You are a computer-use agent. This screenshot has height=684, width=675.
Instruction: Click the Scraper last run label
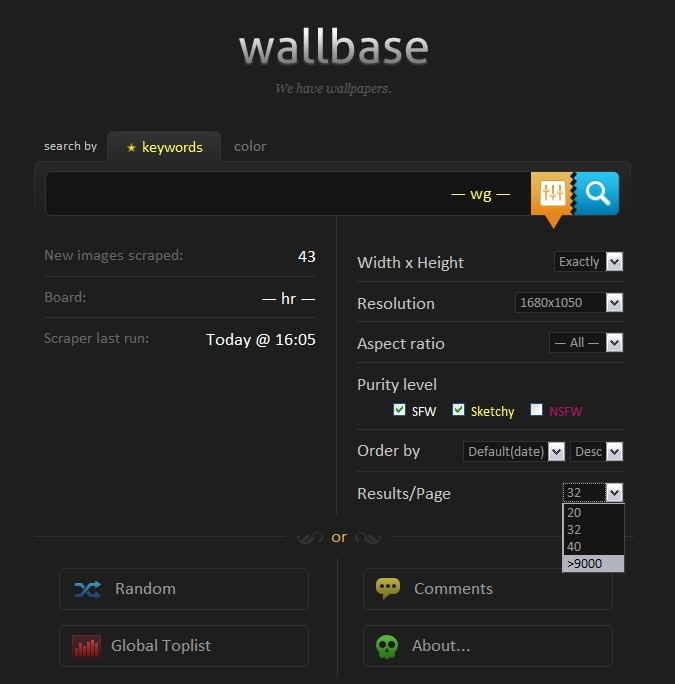[x=96, y=339]
